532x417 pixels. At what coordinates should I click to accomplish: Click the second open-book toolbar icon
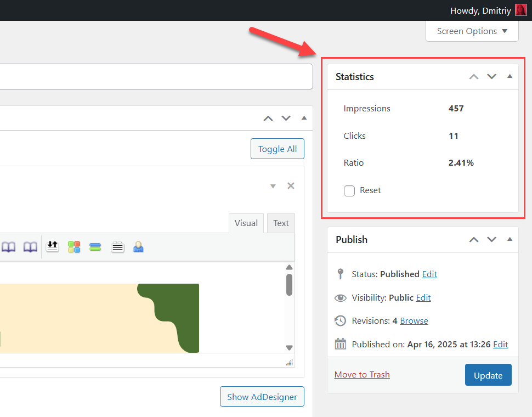tap(30, 247)
